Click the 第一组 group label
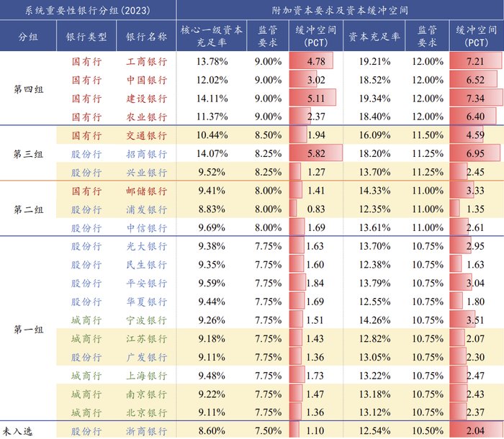 tap(28, 330)
